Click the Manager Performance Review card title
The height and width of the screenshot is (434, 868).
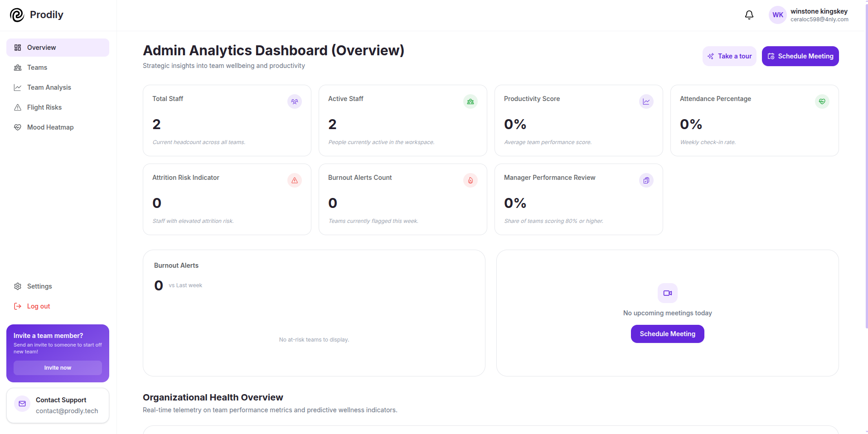550,178
